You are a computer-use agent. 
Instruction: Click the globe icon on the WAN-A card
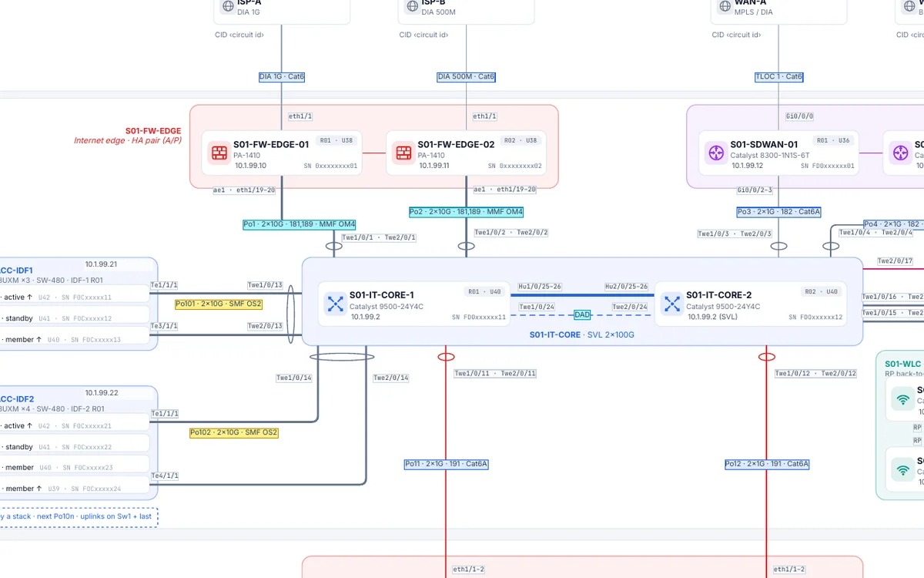[x=725, y=6]
